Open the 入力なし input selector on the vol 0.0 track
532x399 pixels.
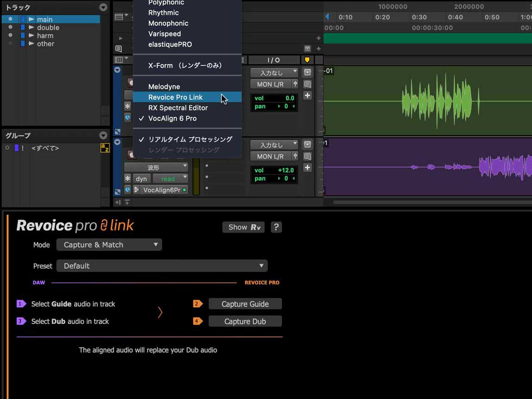click(x=274, y=72)
